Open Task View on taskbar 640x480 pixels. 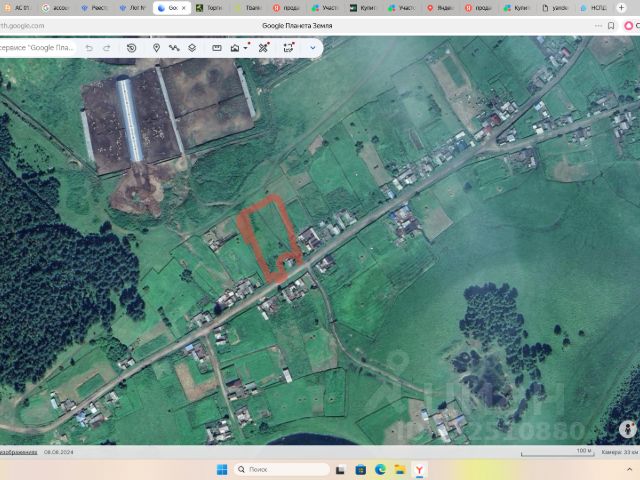point(340,470)
